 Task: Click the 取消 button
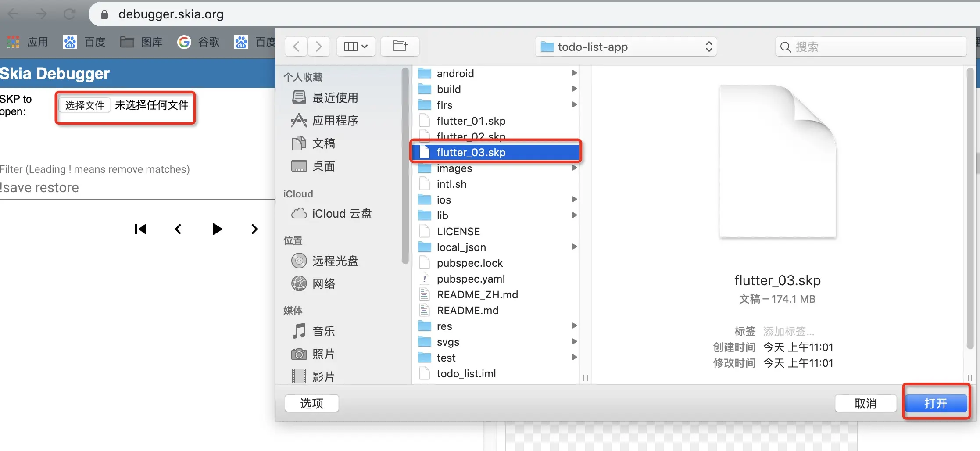coord(866,403)
